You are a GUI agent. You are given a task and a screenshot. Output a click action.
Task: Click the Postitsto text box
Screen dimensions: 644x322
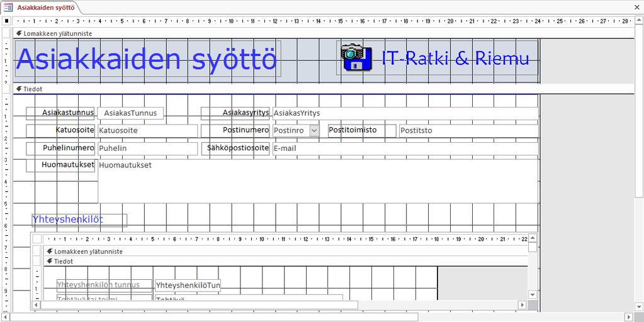468,131
